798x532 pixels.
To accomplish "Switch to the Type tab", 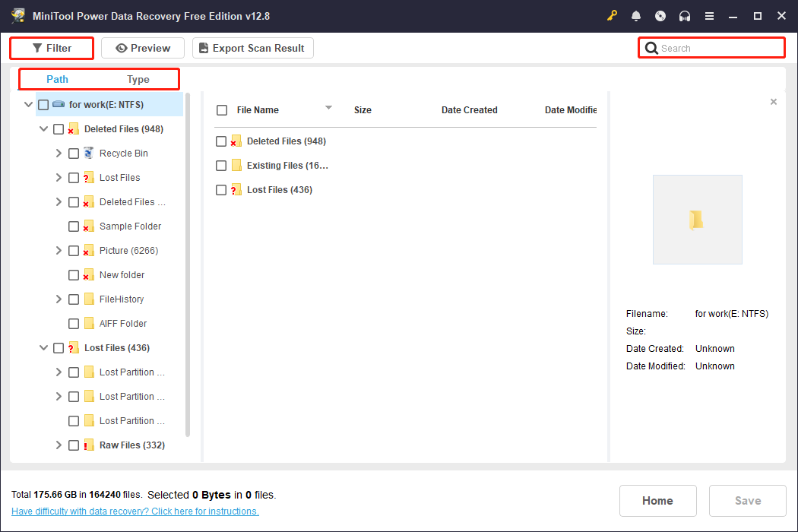I will click(138, 79).
